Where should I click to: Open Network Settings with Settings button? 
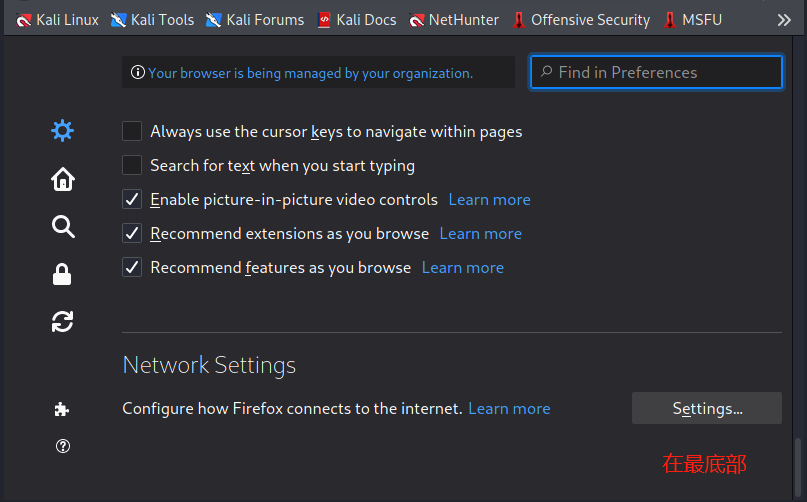pyautogui.click(x=707, y=409)
